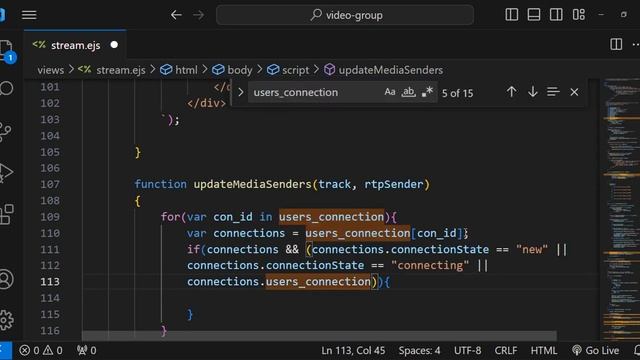Open Manage settings gear
Image resolution: width=640 pixels, height=360 pixels.
click(7, 320)
